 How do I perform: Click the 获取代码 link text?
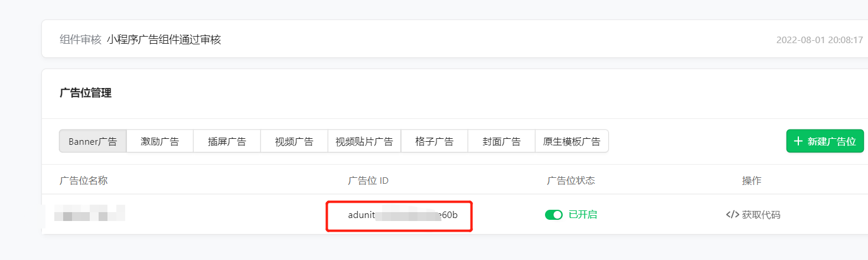pyautogui.click(x=761, y=214)
